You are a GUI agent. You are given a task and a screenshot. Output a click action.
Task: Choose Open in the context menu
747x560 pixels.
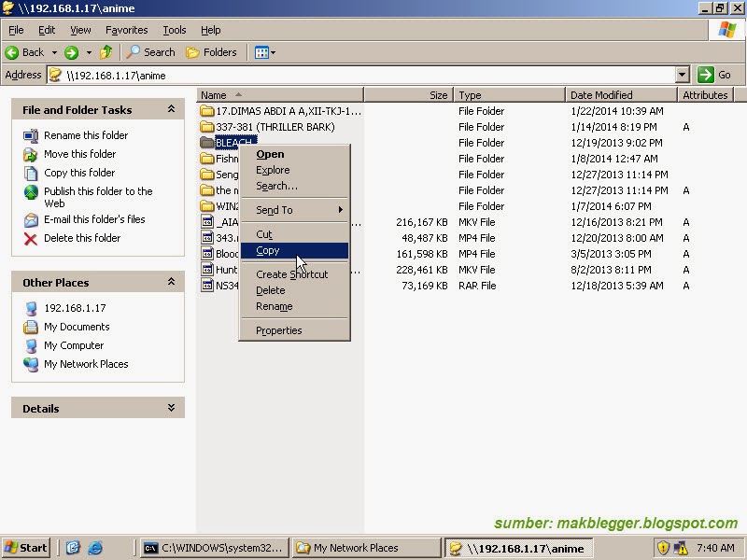[294, 154]
